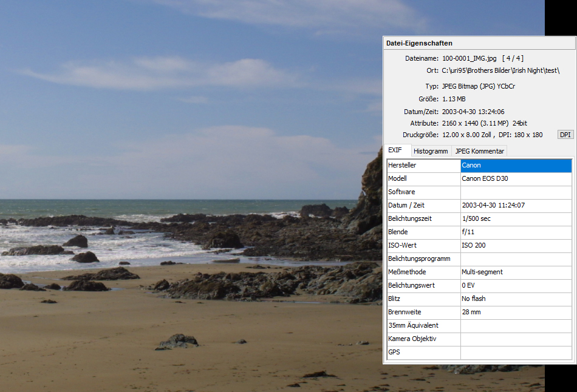The image size is (577, 392).
Task: Click the No flash value in Blitz row
Action: click(x=516, y=299)
